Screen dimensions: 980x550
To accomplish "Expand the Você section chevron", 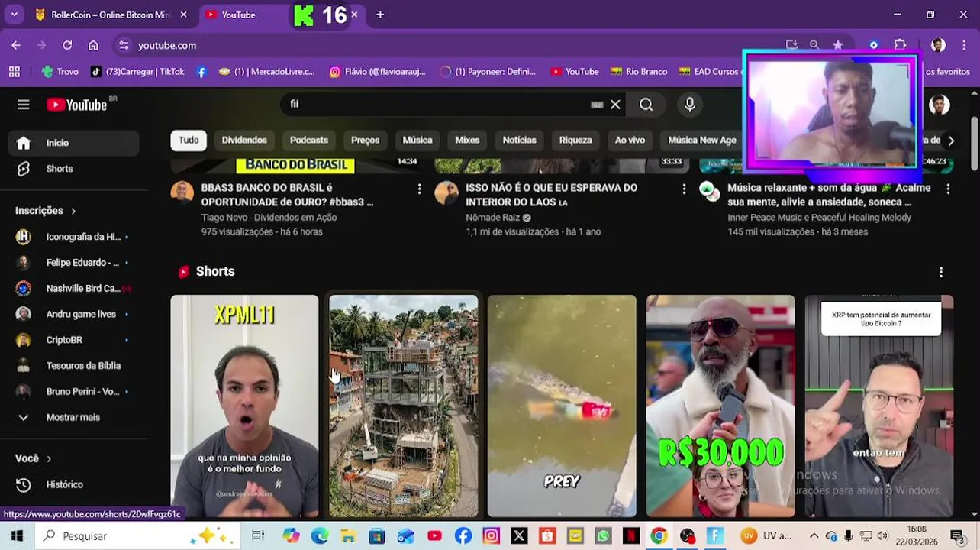I will click(x=49, y=459).
